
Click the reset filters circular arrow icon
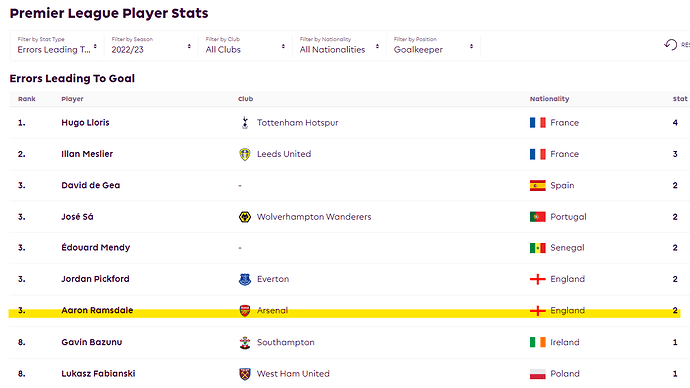click(x=670, y=44)
